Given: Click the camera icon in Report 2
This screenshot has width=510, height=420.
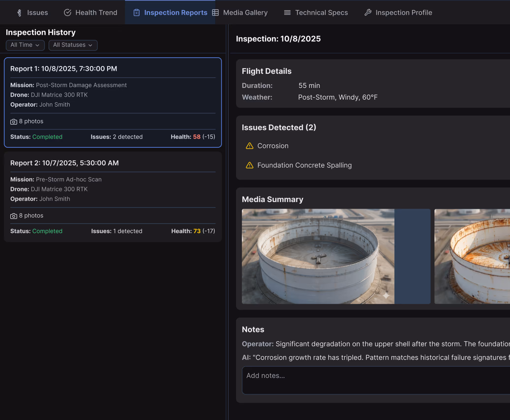Looking at the screenshot, I should coord(14,216).
